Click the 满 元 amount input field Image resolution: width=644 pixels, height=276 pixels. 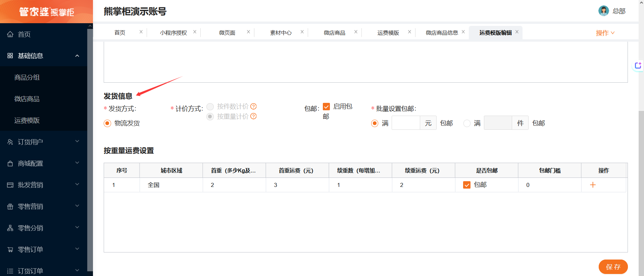coord(406,123)
